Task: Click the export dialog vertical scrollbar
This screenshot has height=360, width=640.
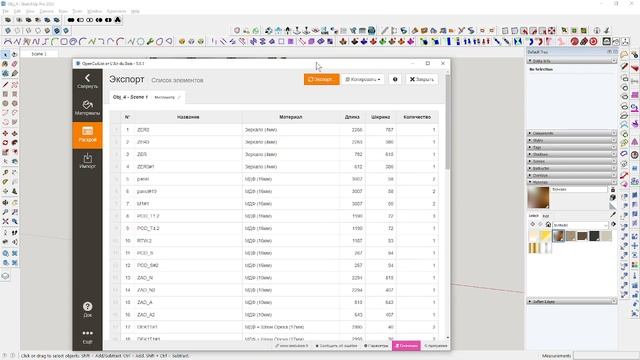Action: pyautogui.click(x=448, y=122)
